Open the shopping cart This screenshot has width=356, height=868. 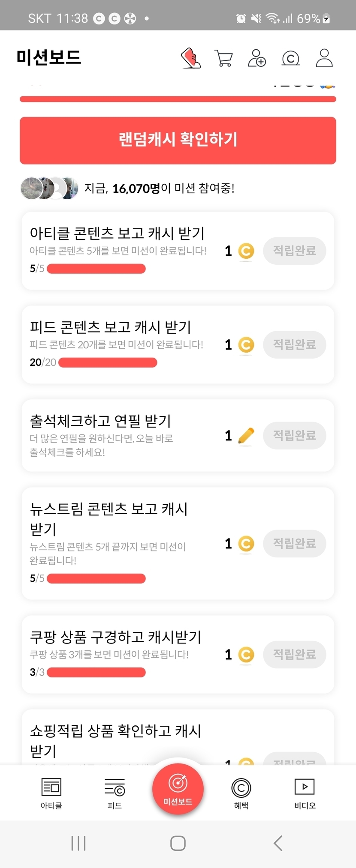coord(223,58)
